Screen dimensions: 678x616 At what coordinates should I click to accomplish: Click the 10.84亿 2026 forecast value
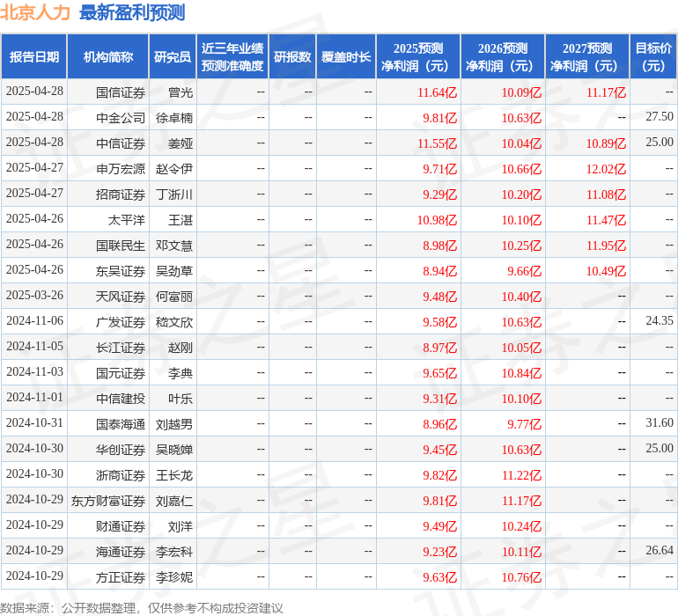(x=521, y=373)
